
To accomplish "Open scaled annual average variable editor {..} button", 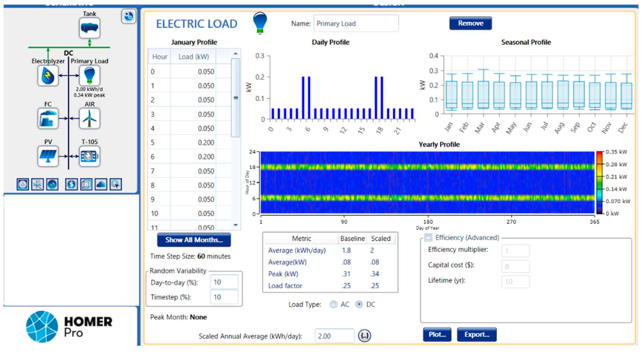I will coord(364,336).
